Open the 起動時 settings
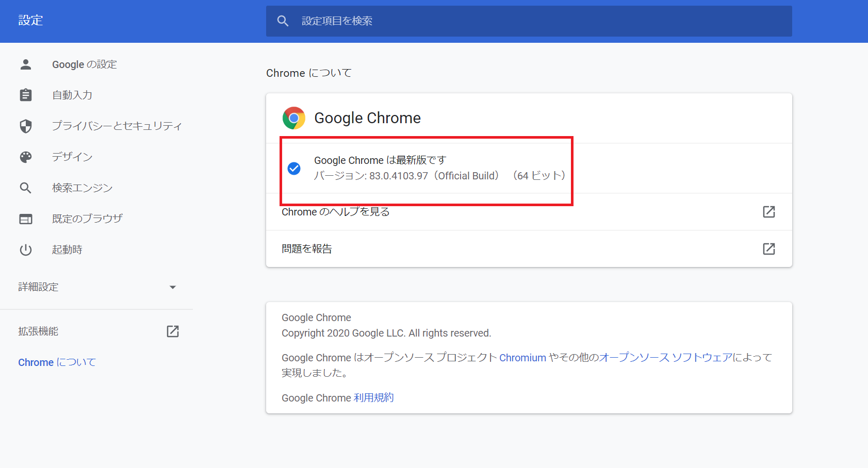The image size is (868, 468). click(67, 249)
